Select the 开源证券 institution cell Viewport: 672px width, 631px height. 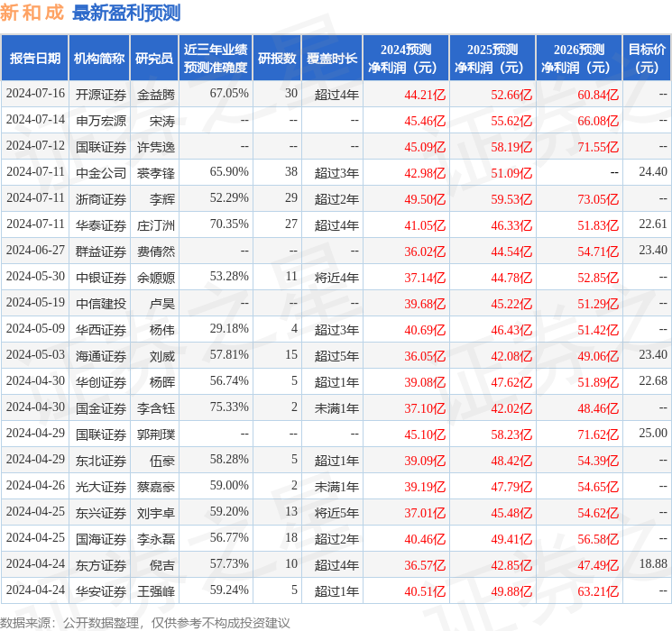[101, 95]
